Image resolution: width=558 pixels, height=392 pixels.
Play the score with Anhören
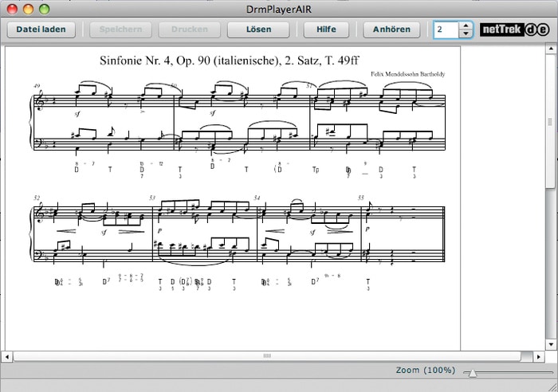[391, 29]
